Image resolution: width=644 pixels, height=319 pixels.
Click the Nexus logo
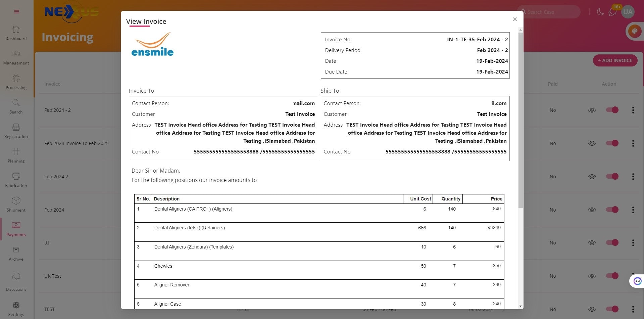[x=71, y=12]
